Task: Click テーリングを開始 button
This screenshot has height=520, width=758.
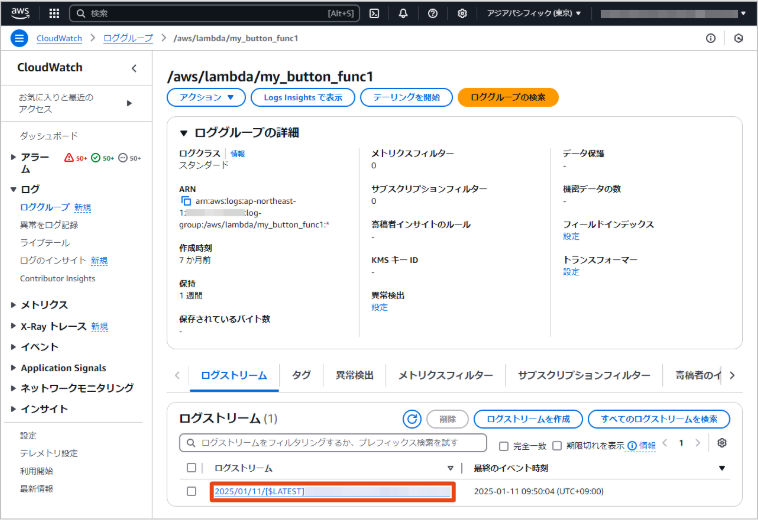Action: [x=407, y=97]
